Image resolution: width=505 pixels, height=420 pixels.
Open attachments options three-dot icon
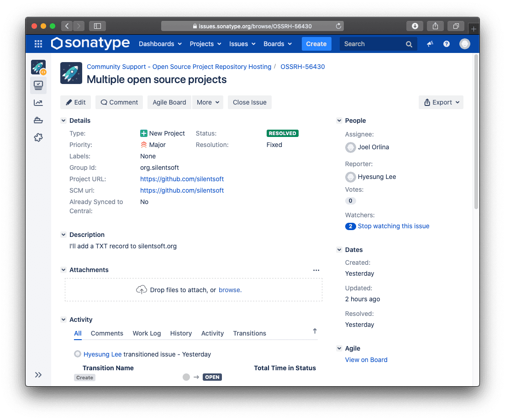point(316,270)
